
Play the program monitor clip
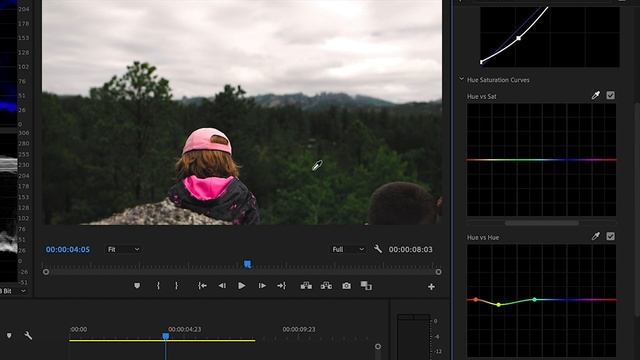(x=242, y=286)
